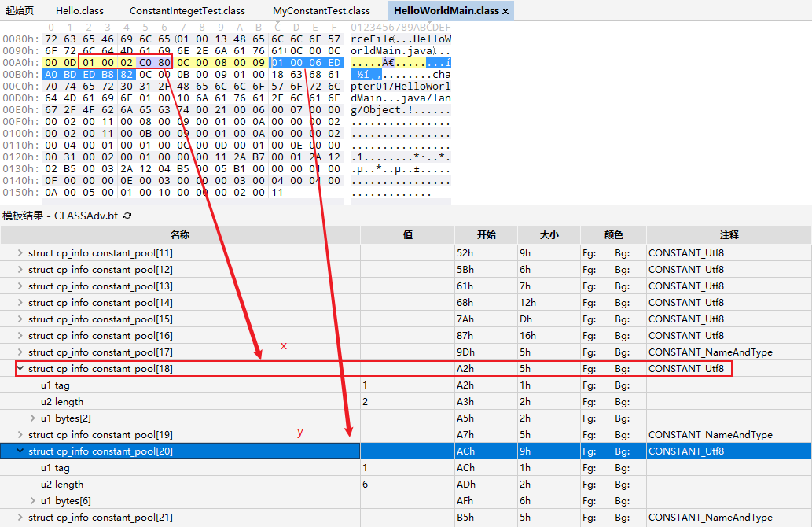This screenshot has width=812, height=527.
Task: Select the MyConstantTest.class tab
Action: [321, 11]
